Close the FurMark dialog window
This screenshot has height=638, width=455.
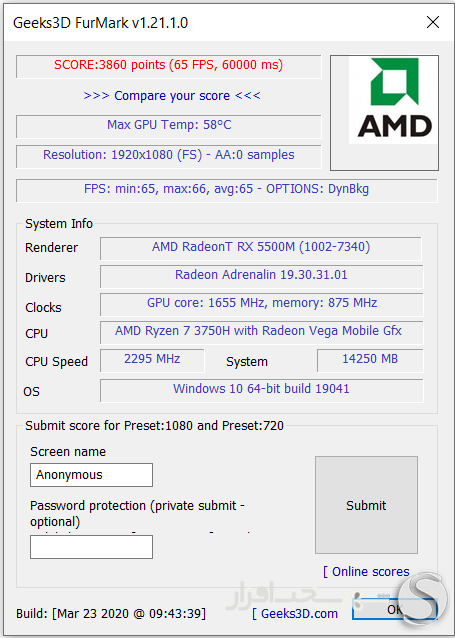point(433,22)
